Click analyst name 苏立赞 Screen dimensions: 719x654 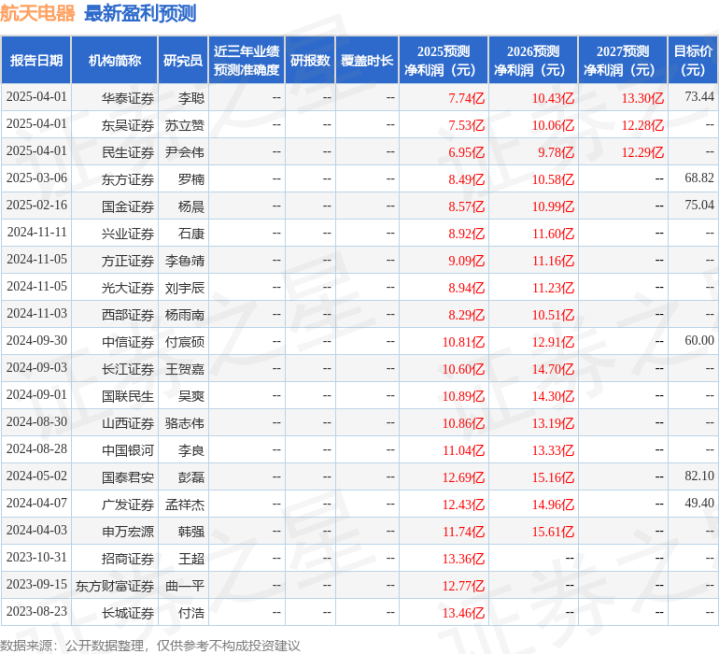[x=185, y=125]
